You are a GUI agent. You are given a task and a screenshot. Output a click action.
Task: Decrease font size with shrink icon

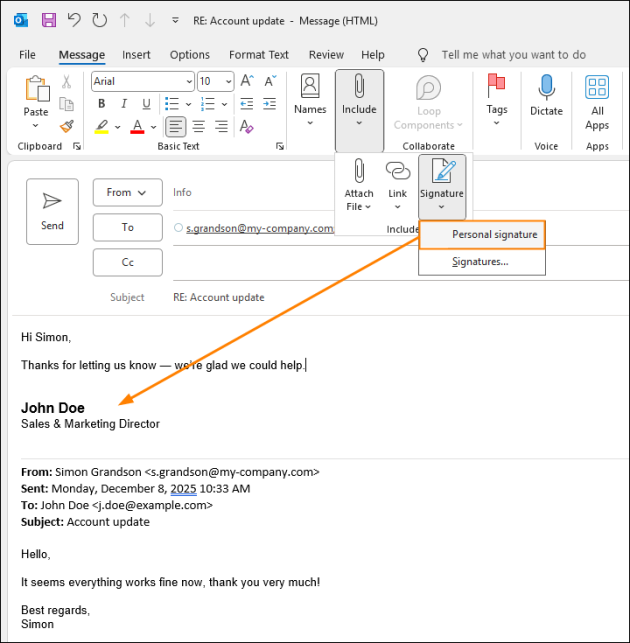270,81
